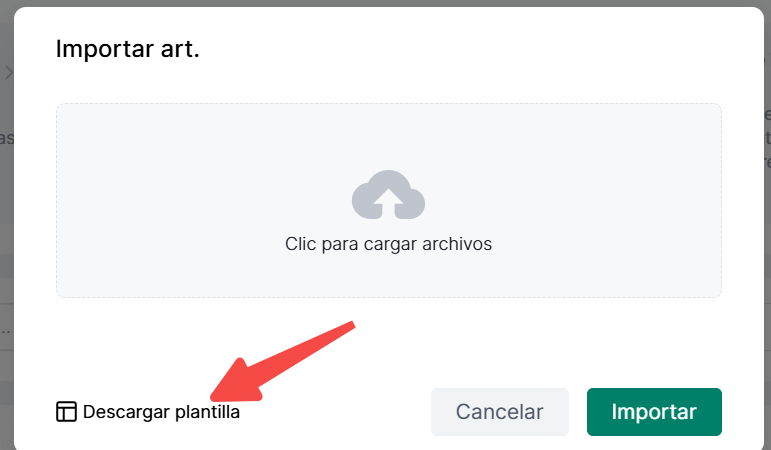771x450 pixels.
Task: Click the word 'Descargar' in template link
Action: (127, 412)
